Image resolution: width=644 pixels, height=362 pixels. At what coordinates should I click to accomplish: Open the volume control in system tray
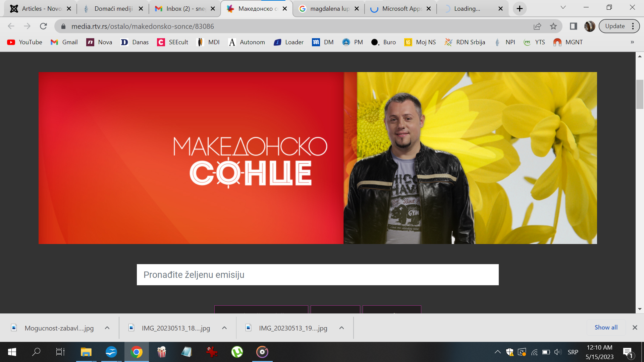[x=558, y=352]
